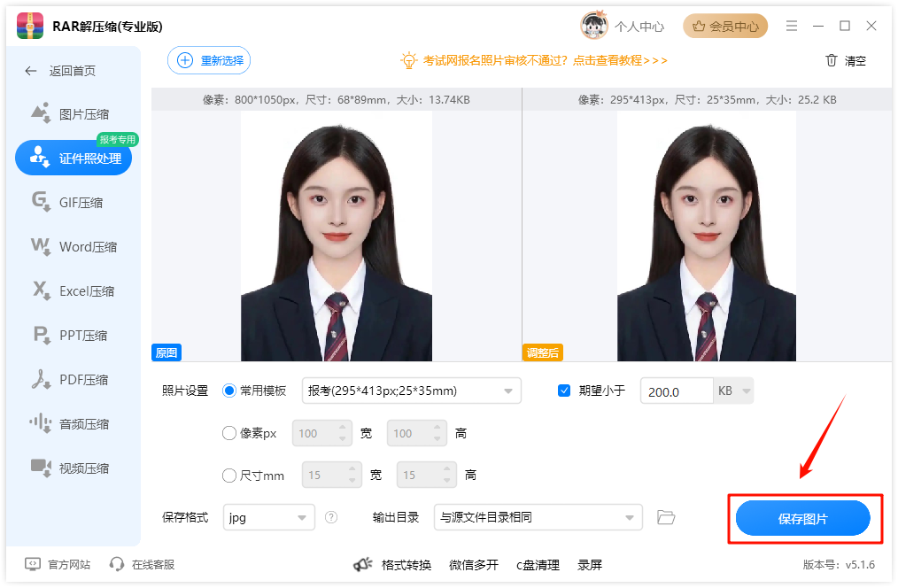Image resolution: width=898 pixels, height=588 pixels.
Task: Select 证件照处理 in sidebar
Action: 74,159
